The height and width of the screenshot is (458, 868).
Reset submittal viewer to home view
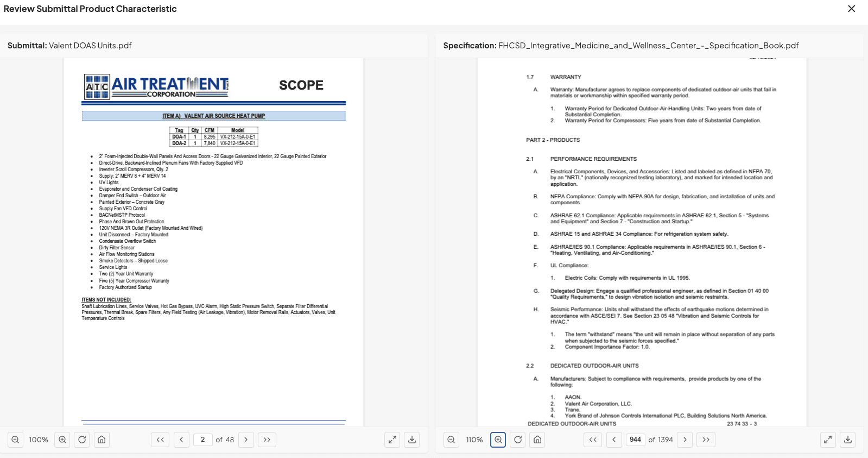tap(102, 440)
